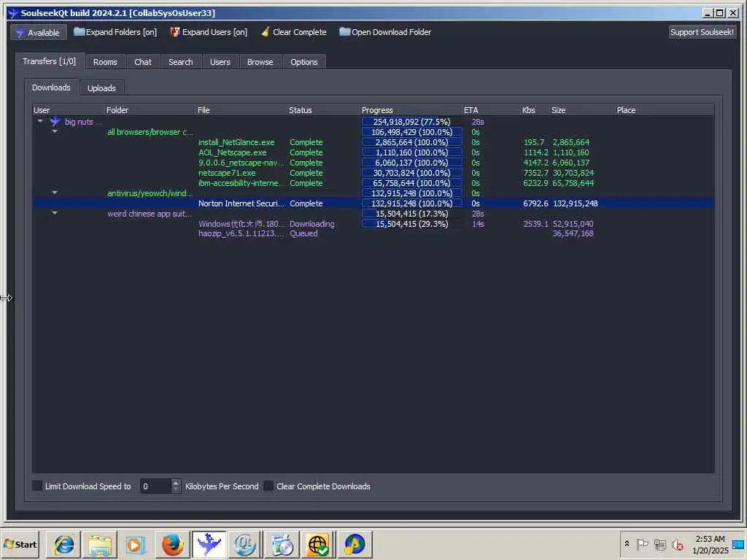Collapse the big nuts user tree
Viewport: 747px width, 560px height.
[40, 122]
